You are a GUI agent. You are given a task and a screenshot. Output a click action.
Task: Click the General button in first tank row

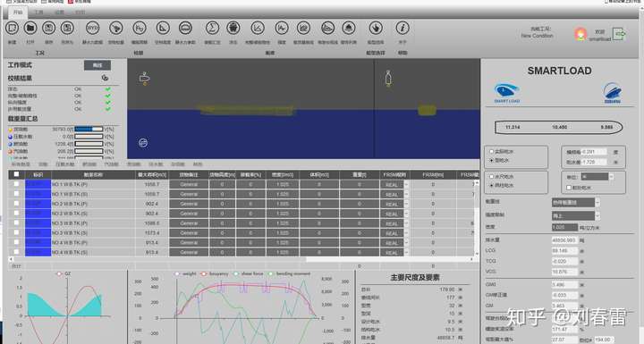tap(189, 184)
